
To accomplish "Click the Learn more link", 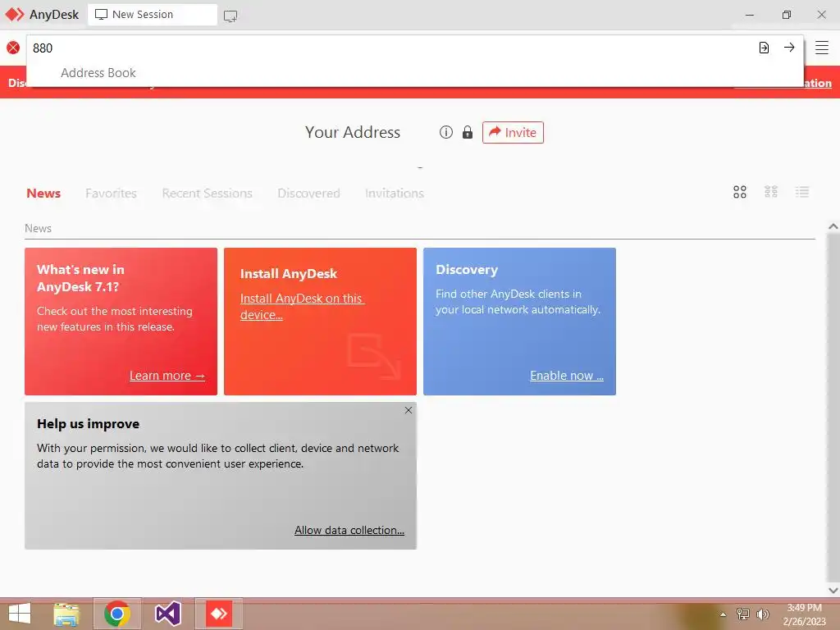I will (167, 376).
